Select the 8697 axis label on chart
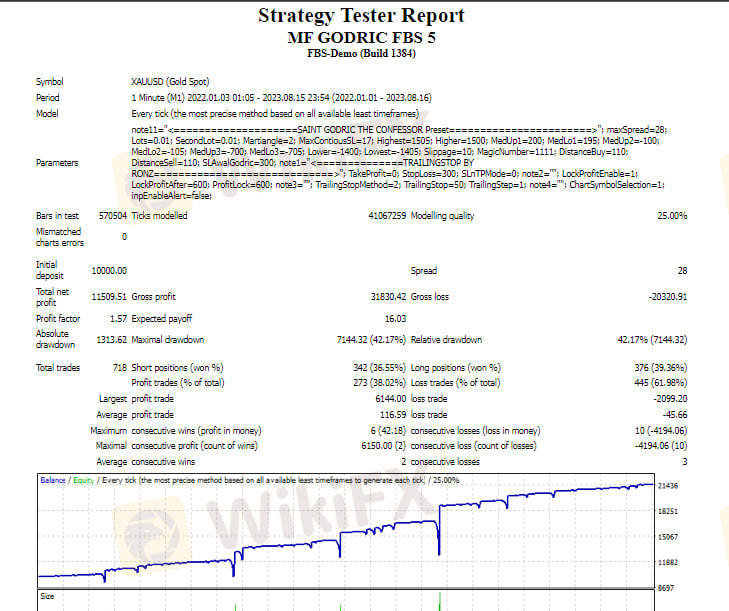 [x=666, y=588]
